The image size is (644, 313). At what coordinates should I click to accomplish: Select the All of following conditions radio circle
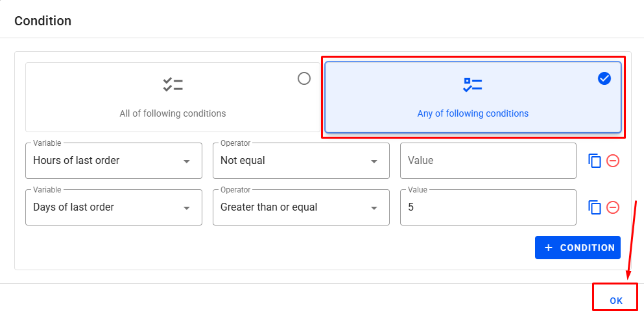304,78
